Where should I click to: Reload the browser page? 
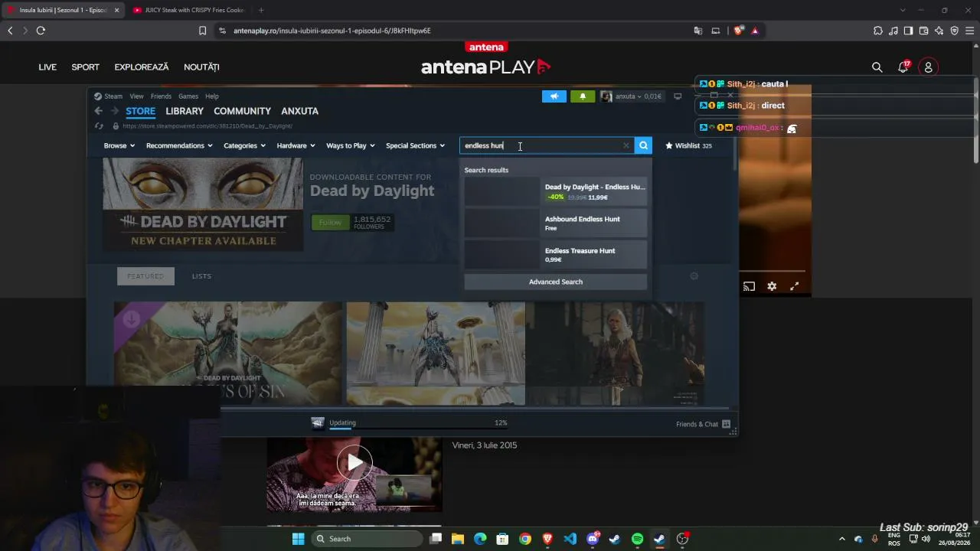tap(41, 31)
